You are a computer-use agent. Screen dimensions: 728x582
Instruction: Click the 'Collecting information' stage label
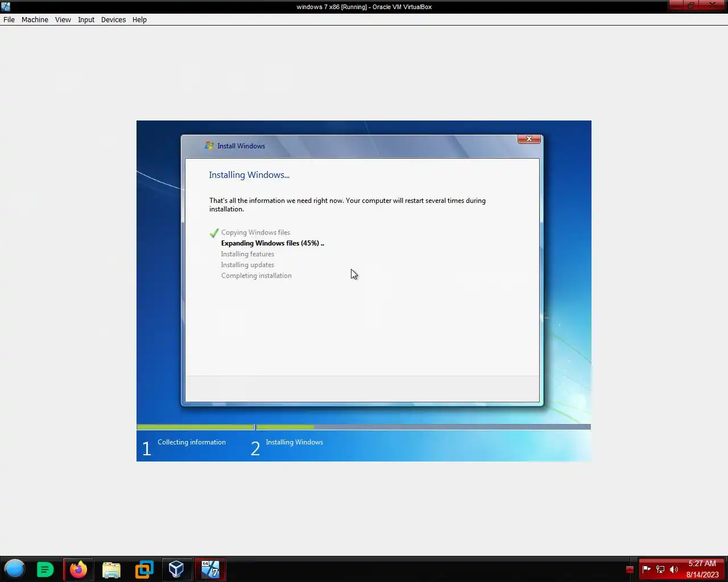tap(192, 442)
